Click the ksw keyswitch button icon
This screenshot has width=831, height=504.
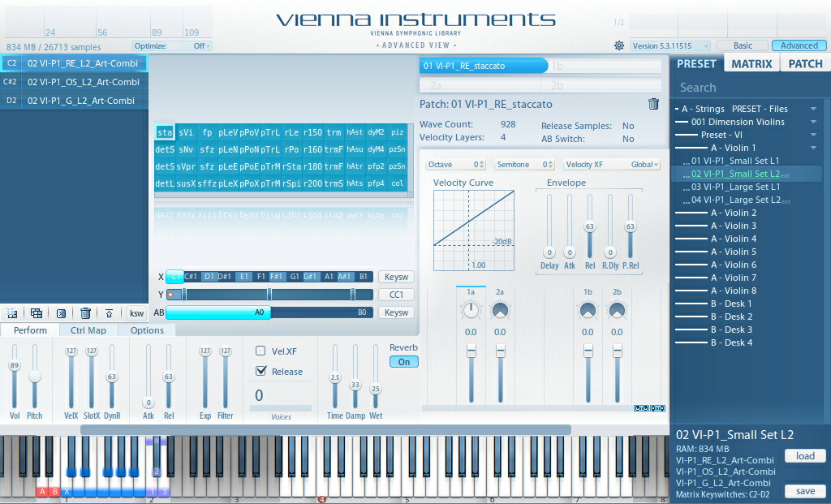(x=137, y=313)
